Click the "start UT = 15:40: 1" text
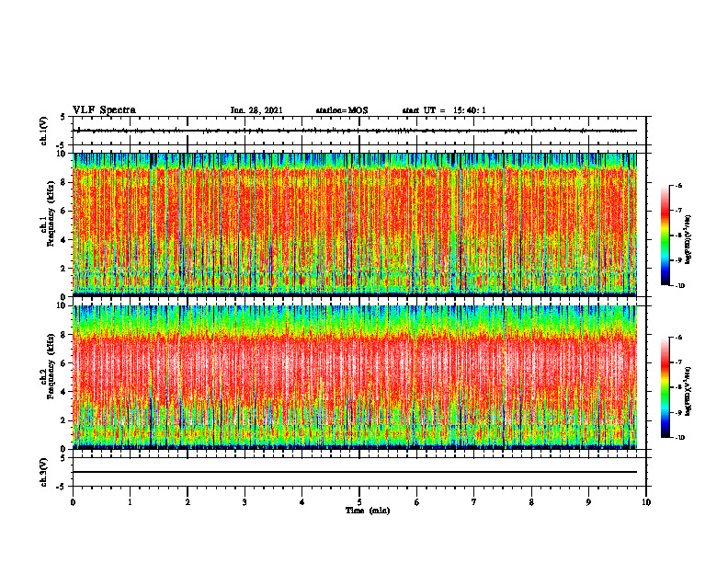This screenshot has width=728, height=563. point(444,110)
